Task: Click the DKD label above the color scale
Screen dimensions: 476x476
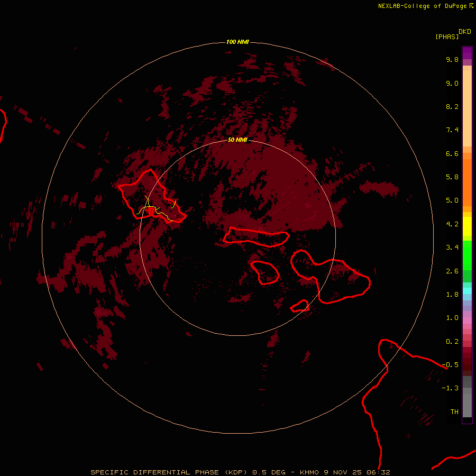Action: click(x=465, y=32)
